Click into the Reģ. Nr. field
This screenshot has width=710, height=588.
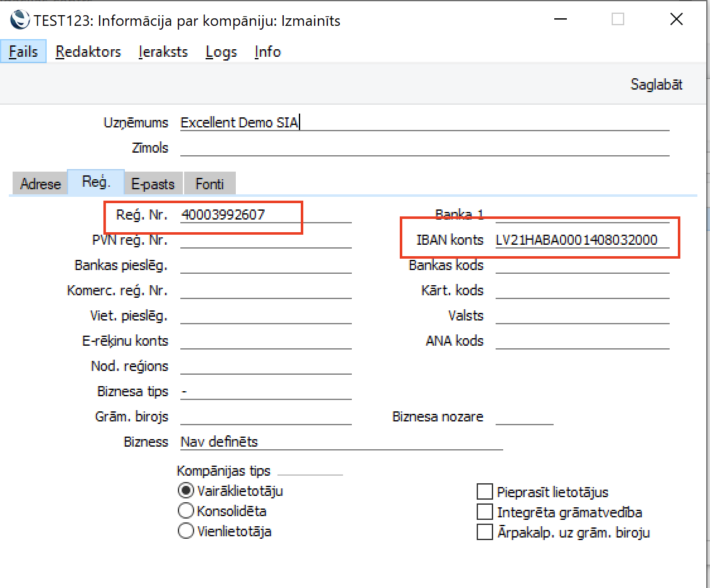click(x=265, y=215)
